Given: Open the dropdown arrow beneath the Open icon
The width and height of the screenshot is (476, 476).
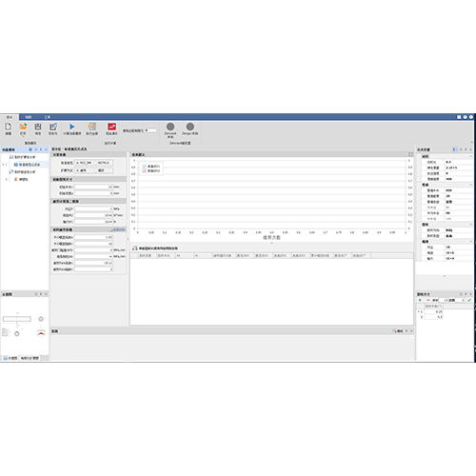Looking at the screenshot, I should (23, 137).
